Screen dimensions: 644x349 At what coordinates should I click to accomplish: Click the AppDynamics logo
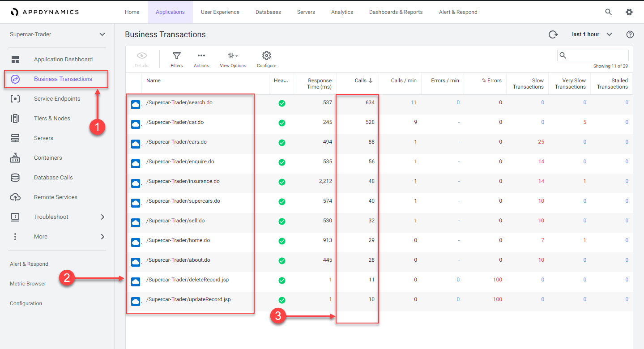[45, 12]
